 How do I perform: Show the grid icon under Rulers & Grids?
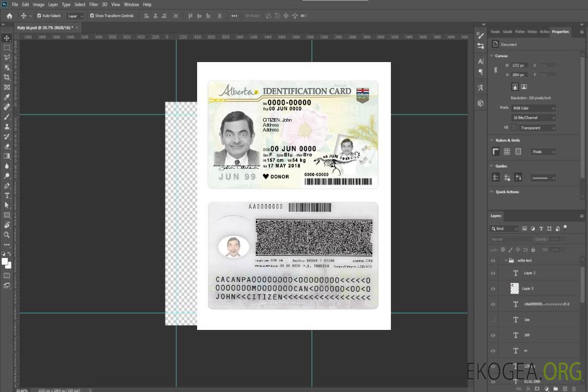point(507,151)
